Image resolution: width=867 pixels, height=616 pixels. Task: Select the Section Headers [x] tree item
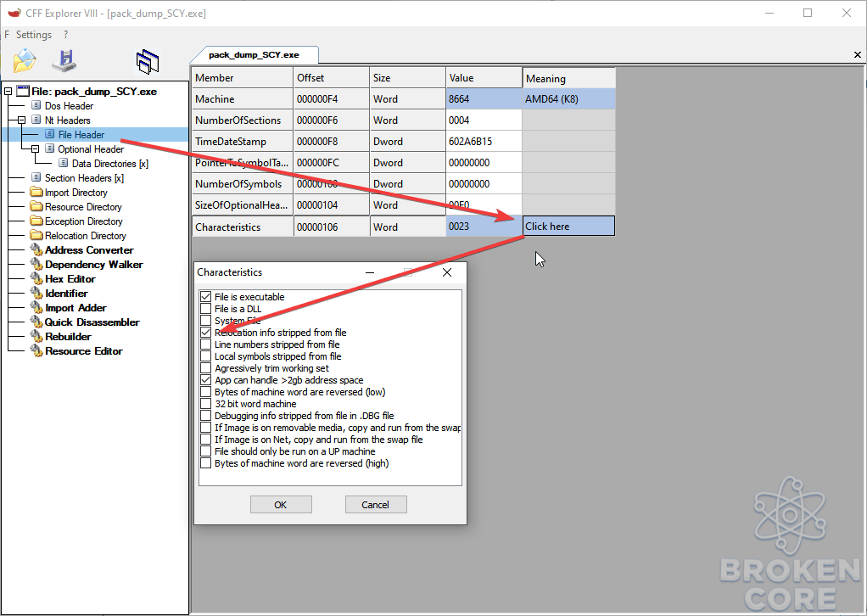[84, 178]
